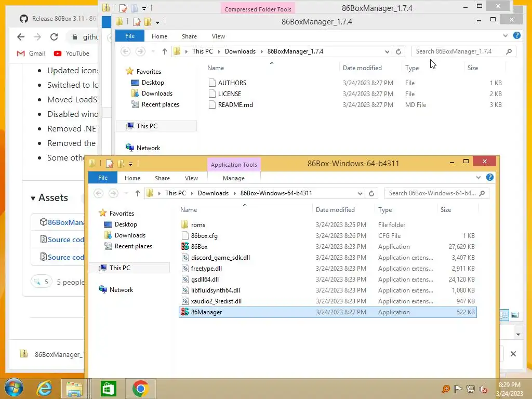Image resolution: width=532 pixels, height=399 pixels.
Task: Click Help icon in 86Box-Windows-64 window
Action: (489, 178)
